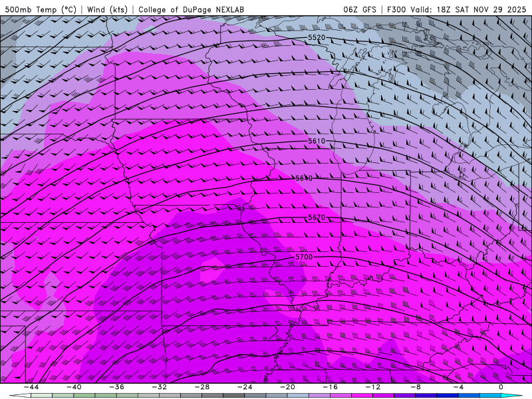Click the 5670 height contour label
The width and height of the screenshot is (532, 399).
(317, 217)
